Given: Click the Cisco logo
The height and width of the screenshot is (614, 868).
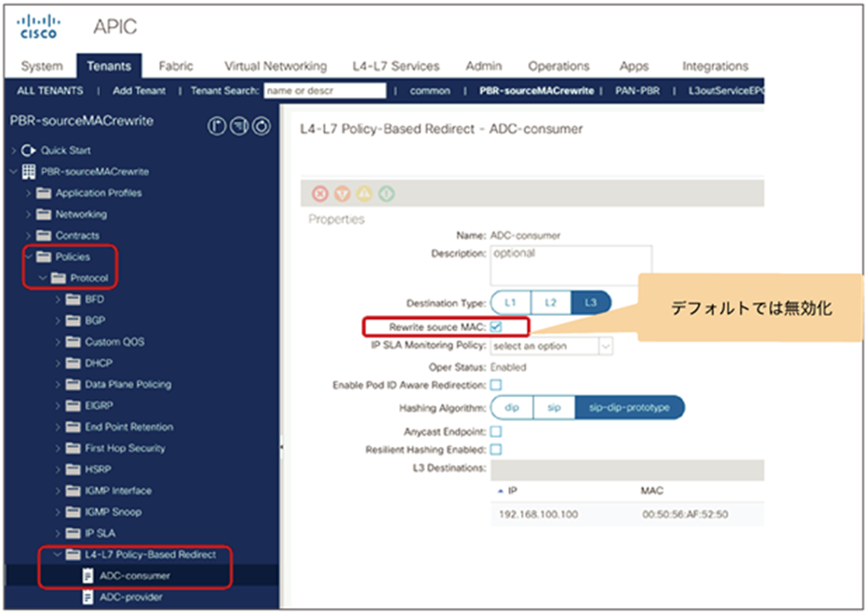Looking at the screenshot, I should (x=38, y=26).
